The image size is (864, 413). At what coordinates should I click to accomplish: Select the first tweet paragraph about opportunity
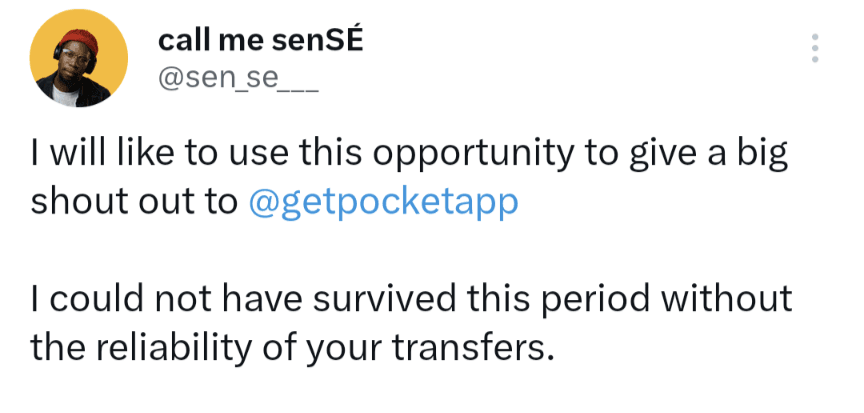[409, 178]
